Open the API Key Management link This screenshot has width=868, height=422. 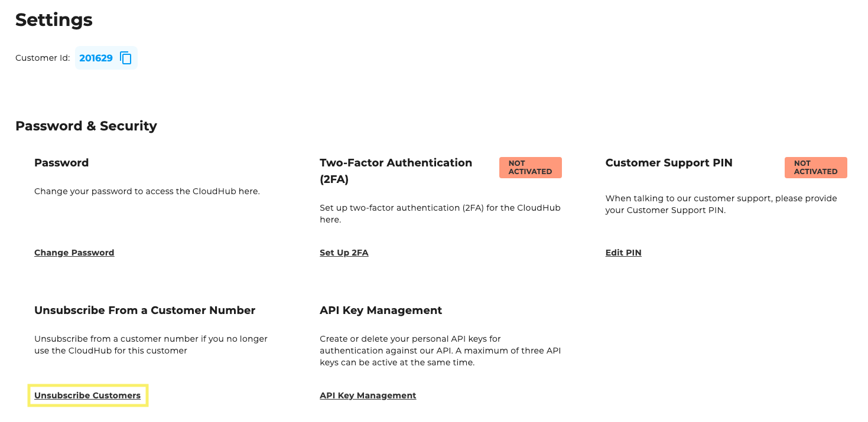pos(368,395)
